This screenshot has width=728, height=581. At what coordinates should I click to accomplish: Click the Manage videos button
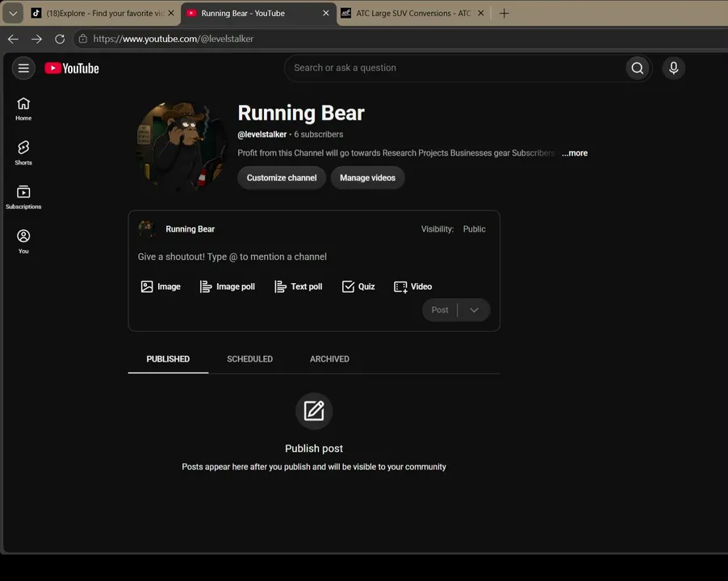click(x=368, y=178)
